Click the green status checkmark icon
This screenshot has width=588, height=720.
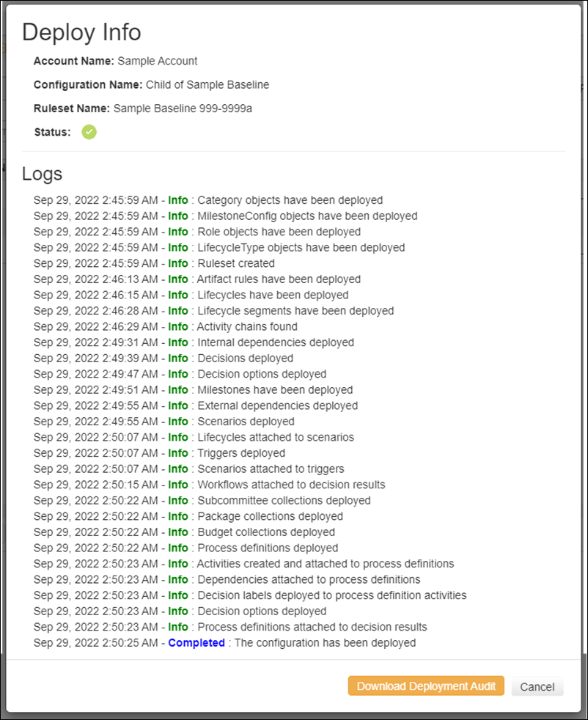(x=89, y=132)
